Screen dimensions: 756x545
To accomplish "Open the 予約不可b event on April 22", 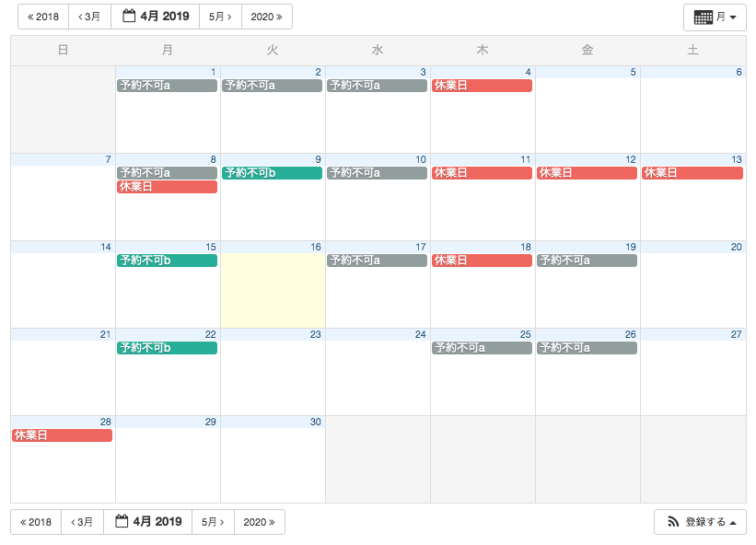I will click(x=167, y=348).
